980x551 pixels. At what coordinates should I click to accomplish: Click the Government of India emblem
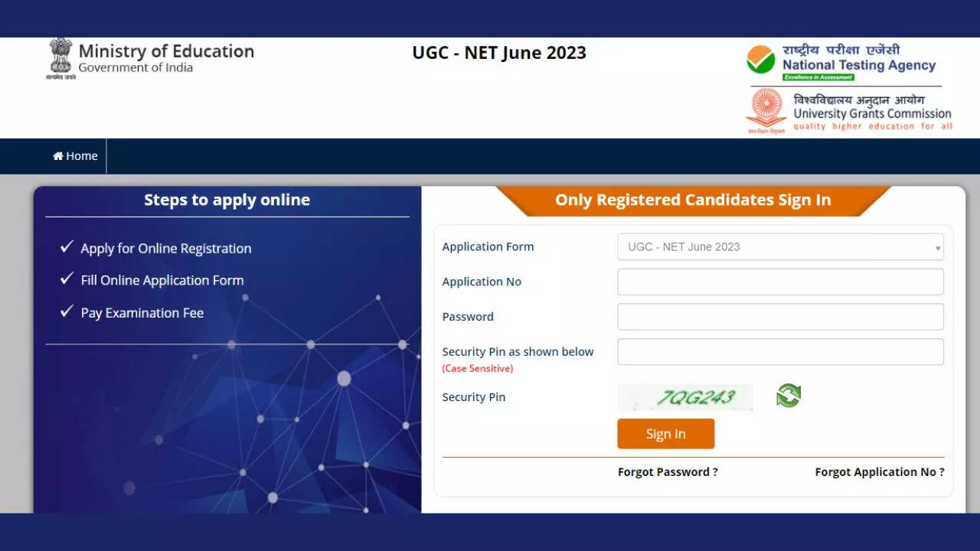(60, 57)
